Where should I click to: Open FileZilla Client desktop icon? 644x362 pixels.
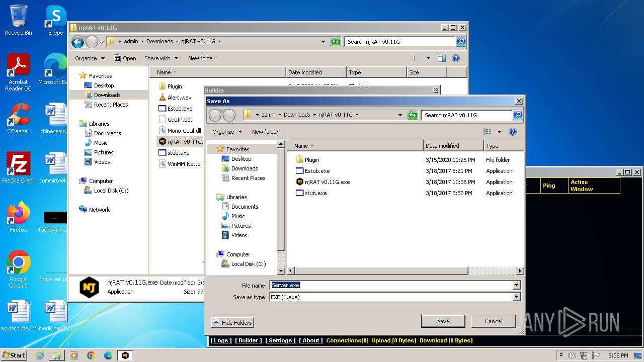18,168
